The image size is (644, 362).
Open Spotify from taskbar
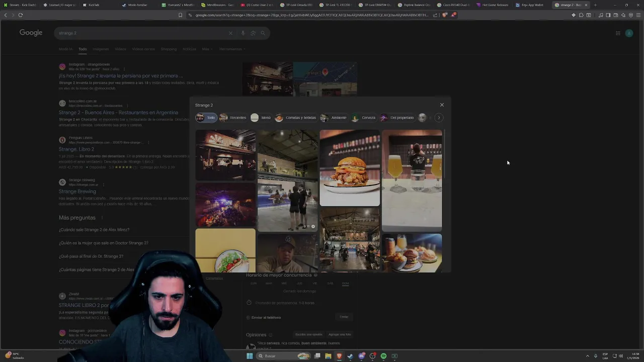[x=383, y=356]
